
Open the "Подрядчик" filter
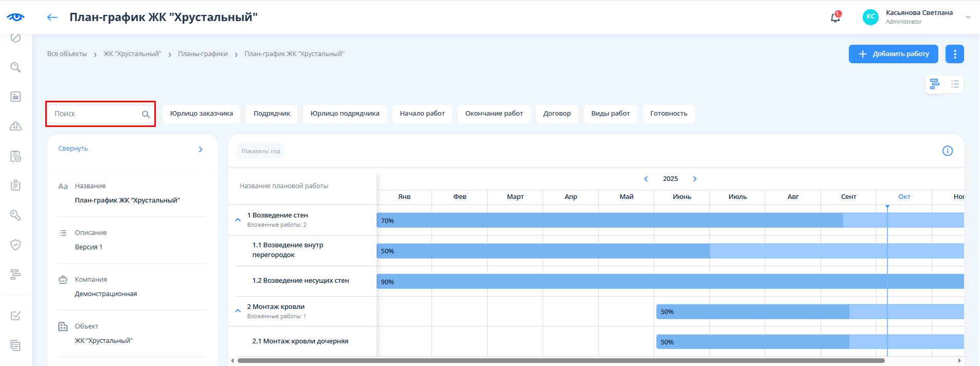[272, 114]
